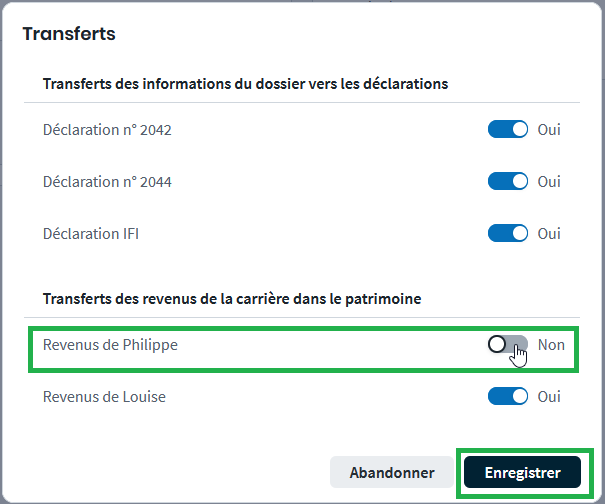Click "Oui" next to Revenus de Louise
The width and height of the screenshot is (605, 504).
coord(549,397)
